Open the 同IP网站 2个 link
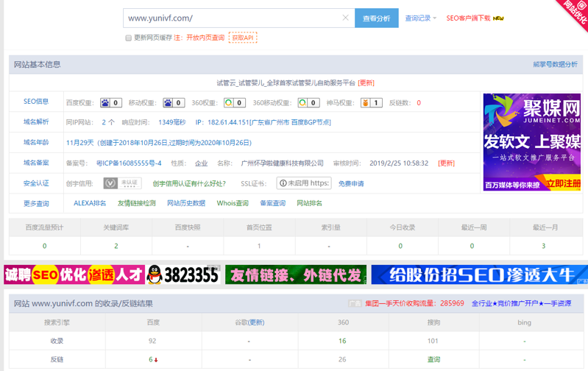 pyautogui.click(x=108, y=122)
